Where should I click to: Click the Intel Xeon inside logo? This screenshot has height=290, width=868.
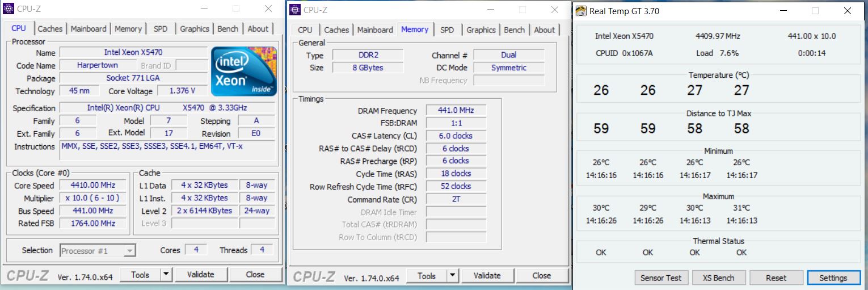tap(244, 71)
